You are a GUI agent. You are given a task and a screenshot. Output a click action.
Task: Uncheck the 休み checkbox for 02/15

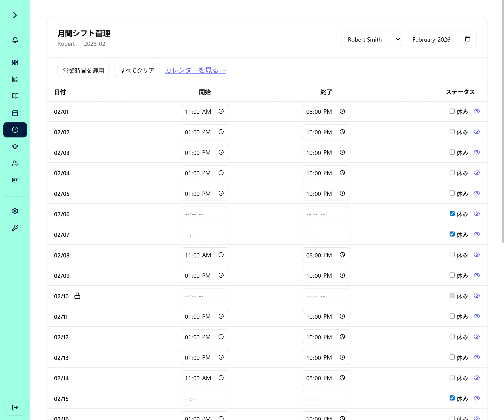coord(452,398)
